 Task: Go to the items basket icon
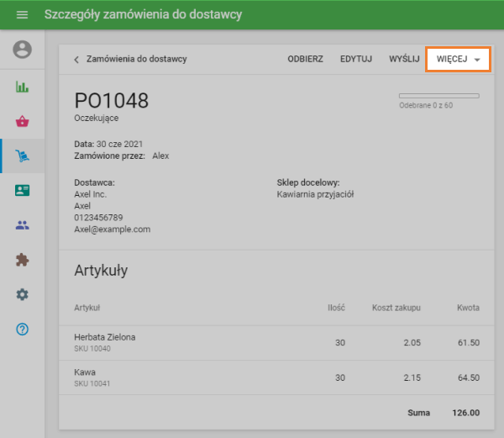22,122
